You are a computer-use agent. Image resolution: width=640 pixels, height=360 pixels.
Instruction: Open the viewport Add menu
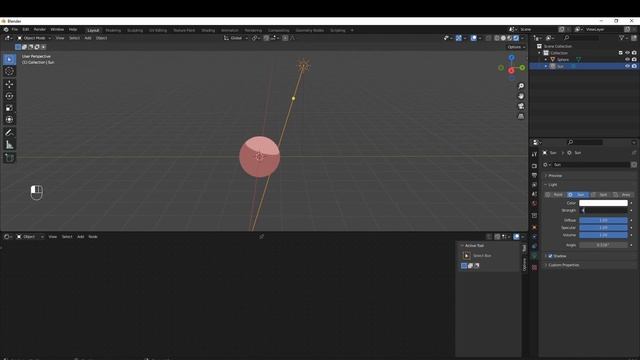[88, 38]
